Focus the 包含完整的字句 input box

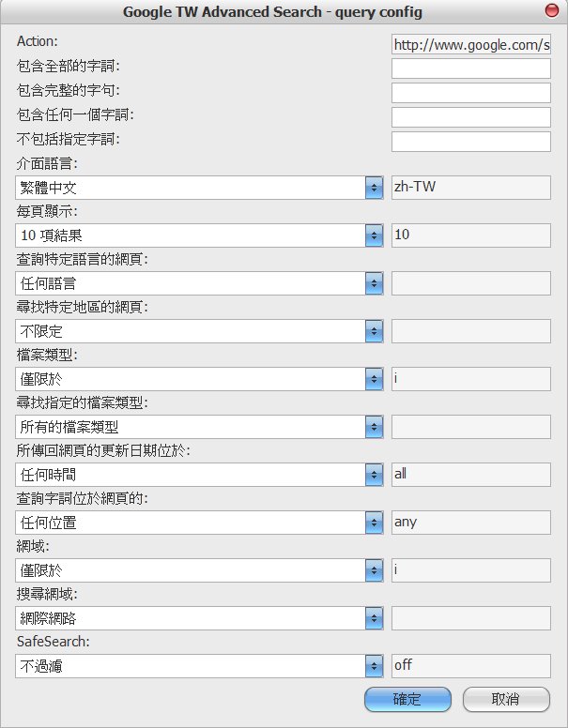coord(470,93)
